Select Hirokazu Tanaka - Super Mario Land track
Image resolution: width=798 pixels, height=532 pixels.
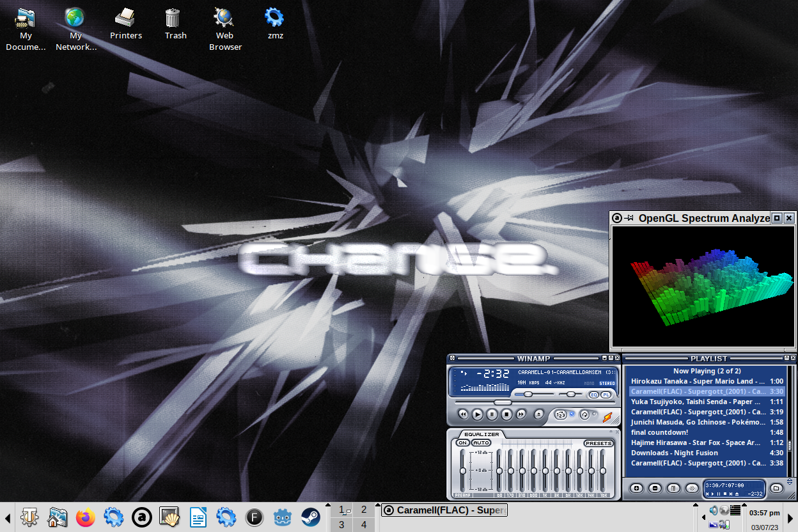pos(707,381)
